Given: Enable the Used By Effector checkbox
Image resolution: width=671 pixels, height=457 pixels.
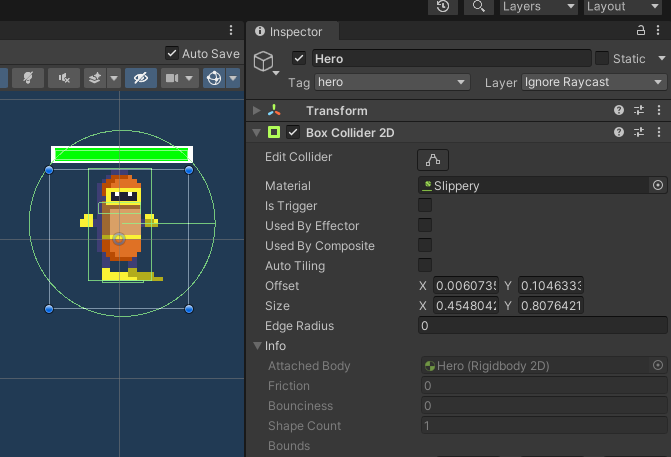Looking at the screenshot, I should pos(425,225).
